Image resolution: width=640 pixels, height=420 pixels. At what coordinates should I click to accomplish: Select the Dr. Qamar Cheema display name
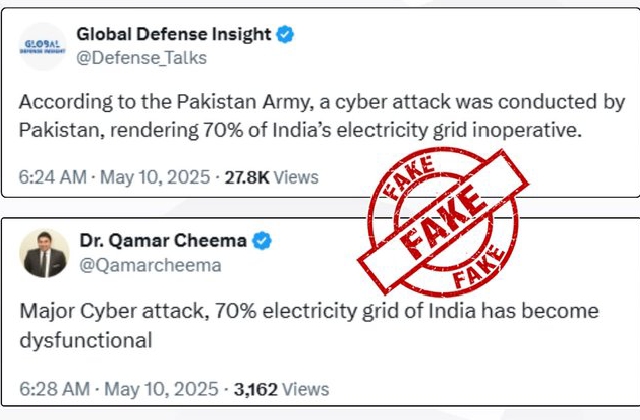point(163,240)
